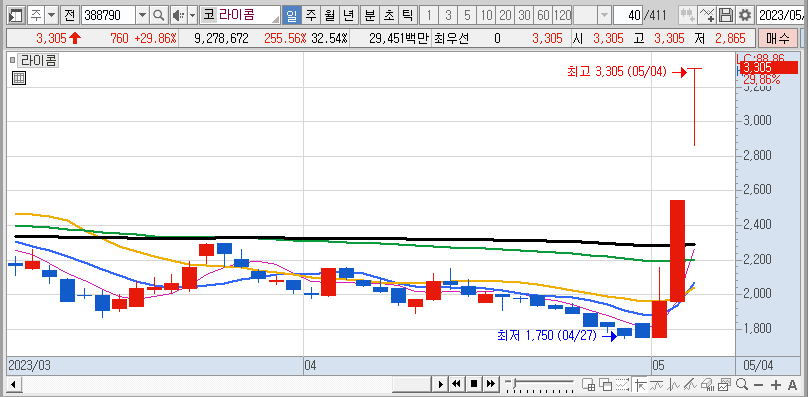Select the 일 daily chart period

[x=291, y=15]
